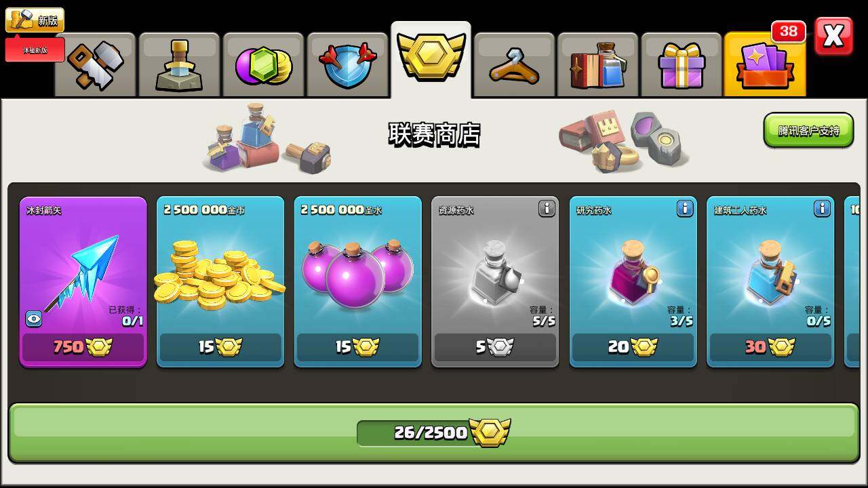Toggle the eye preview on 冰封箭矢 card
The image size is (868, 488).
click(x=34, y=319)
